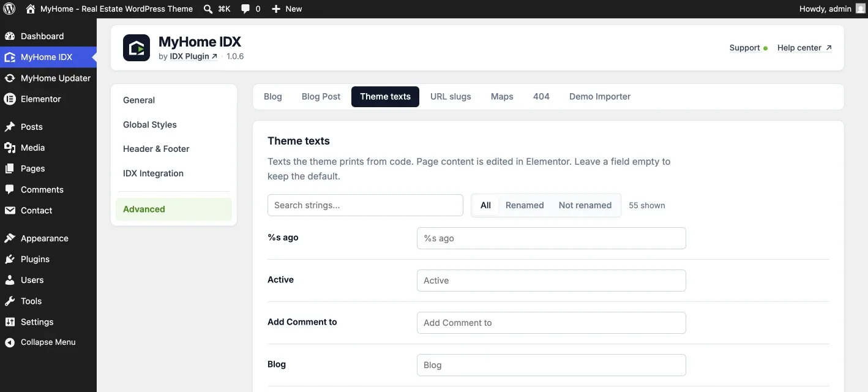868x392 pixels.
Task: Click the MyHome IDX sidebar icon
Action: coord(10,57)
